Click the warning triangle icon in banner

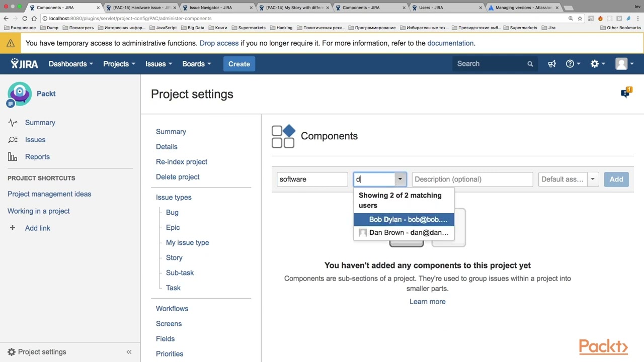(11, 43)
